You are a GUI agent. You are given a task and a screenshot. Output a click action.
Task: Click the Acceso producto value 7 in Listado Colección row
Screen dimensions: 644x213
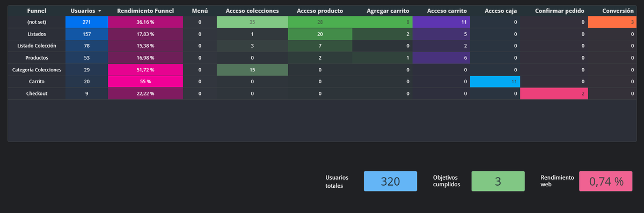click(x=320, y=46)
